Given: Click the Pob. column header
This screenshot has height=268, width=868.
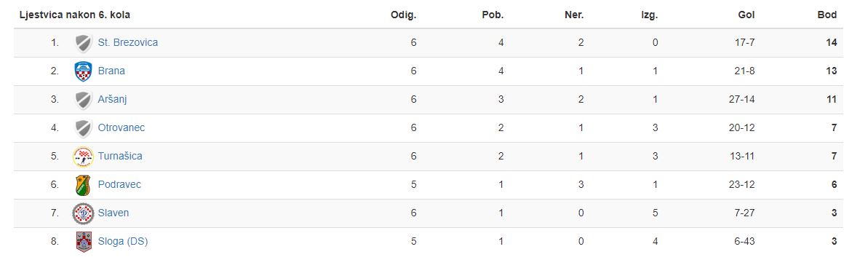Looking at the screenshot, I should [x=493, y=15].
